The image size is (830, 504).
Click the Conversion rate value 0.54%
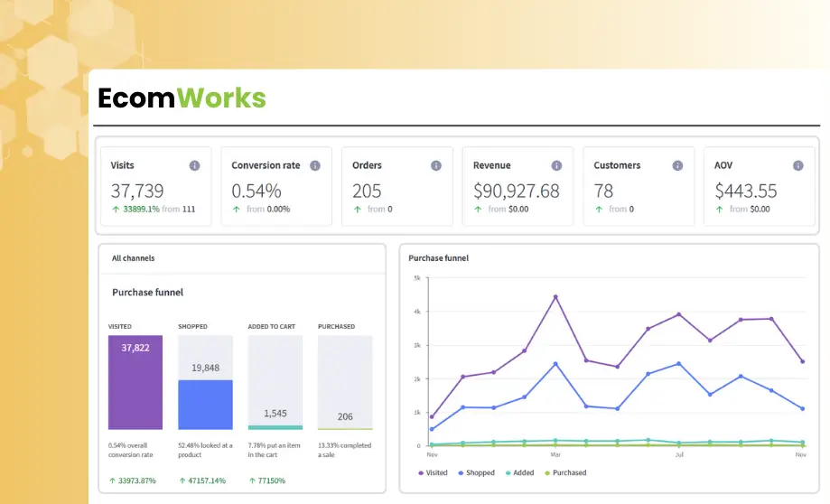click(x=256, y=191)
